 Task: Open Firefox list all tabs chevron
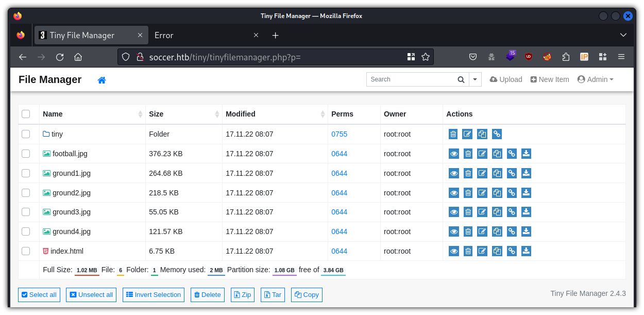[623, 35]
